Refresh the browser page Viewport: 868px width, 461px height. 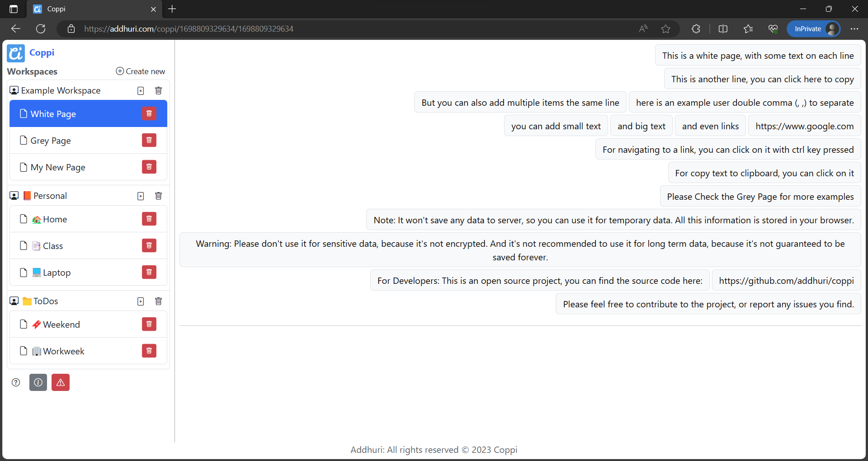(41, 29)
